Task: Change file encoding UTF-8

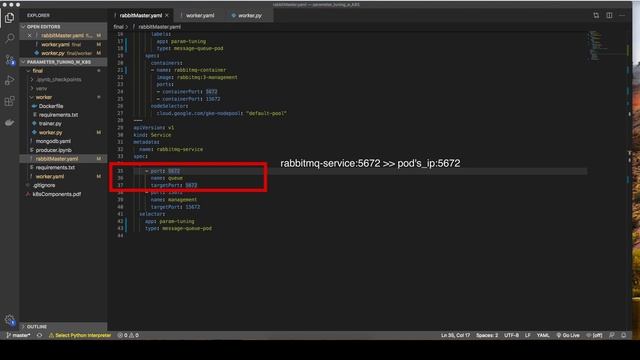Action: click(x=511, y=335)
